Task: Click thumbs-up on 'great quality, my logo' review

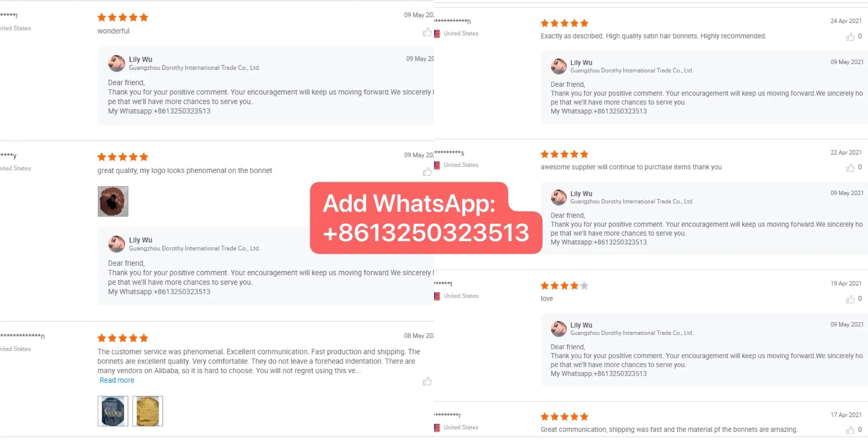Action: 427,172
